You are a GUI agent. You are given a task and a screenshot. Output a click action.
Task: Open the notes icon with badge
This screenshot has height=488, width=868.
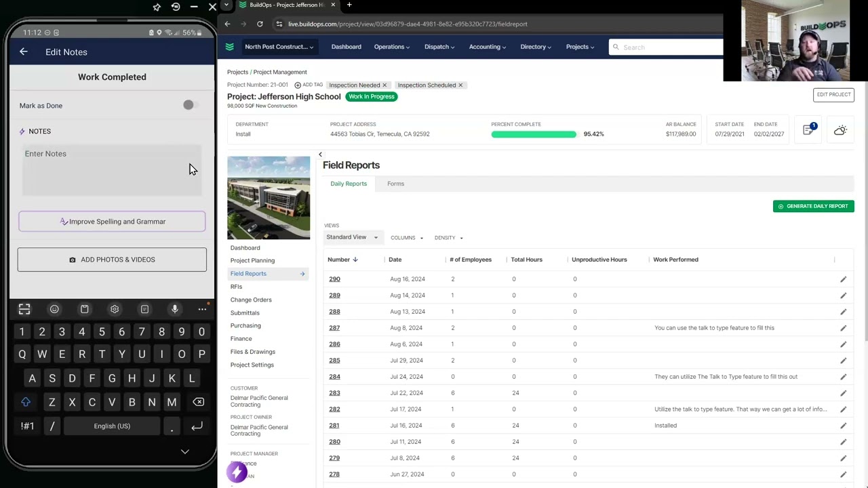coord(809,129)
